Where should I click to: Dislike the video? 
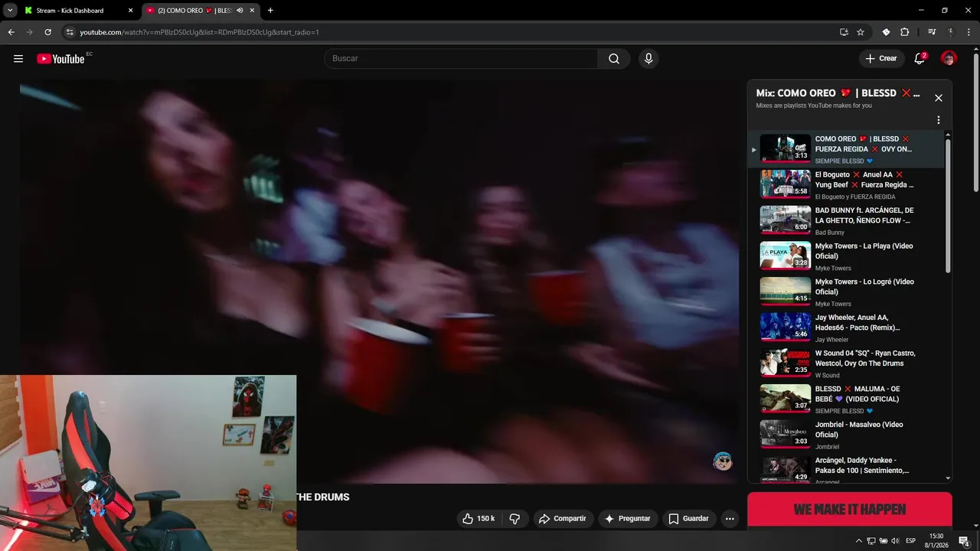514,519
